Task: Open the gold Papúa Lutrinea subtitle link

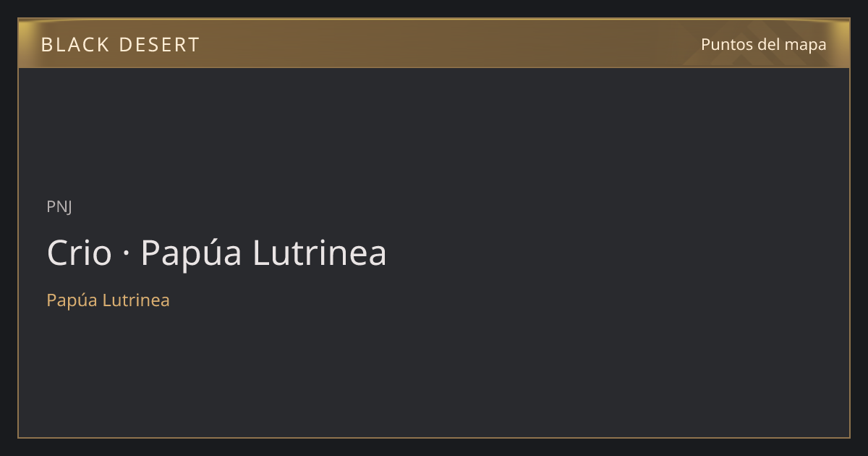Action: 108,300
